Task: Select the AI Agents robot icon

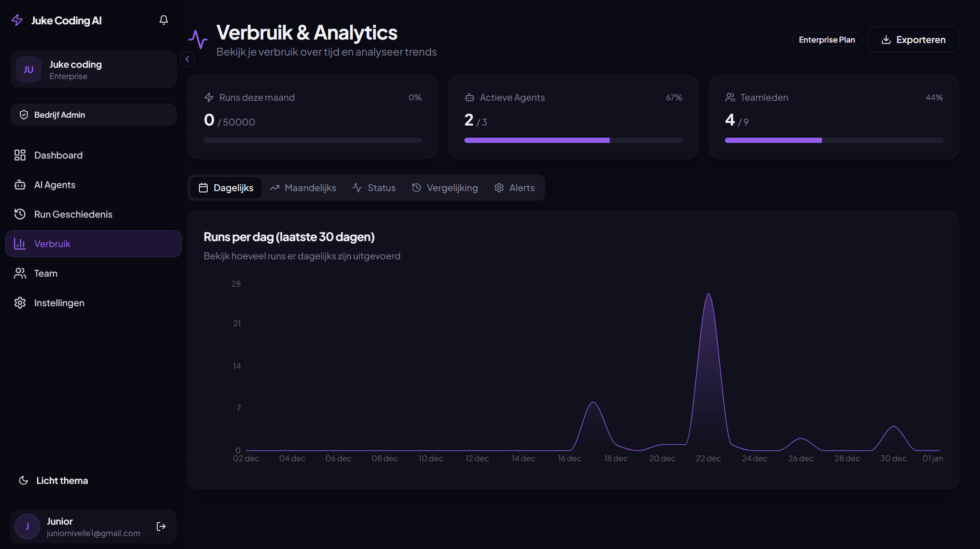Action: tap(20, 185)
